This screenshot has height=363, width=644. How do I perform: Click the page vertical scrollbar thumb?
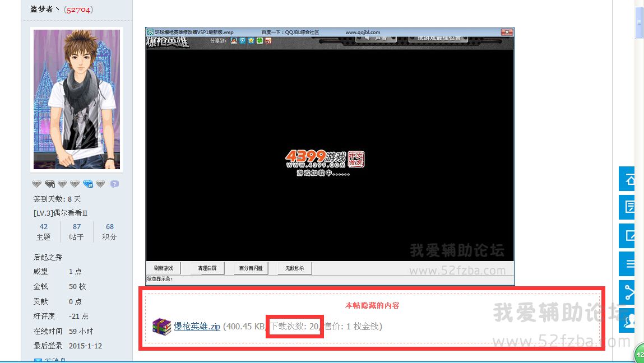pyautogui.click(x=639, y=22)
